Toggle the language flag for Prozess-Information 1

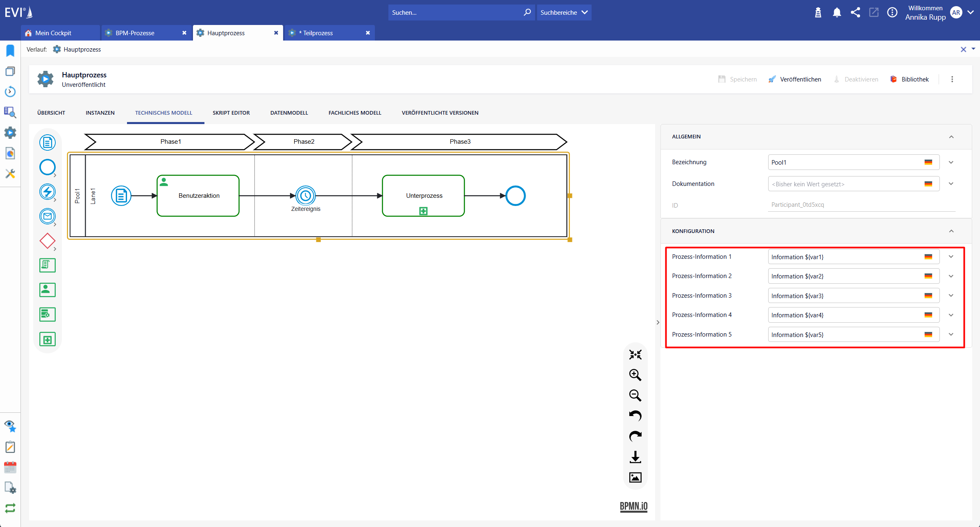(928, 257)
